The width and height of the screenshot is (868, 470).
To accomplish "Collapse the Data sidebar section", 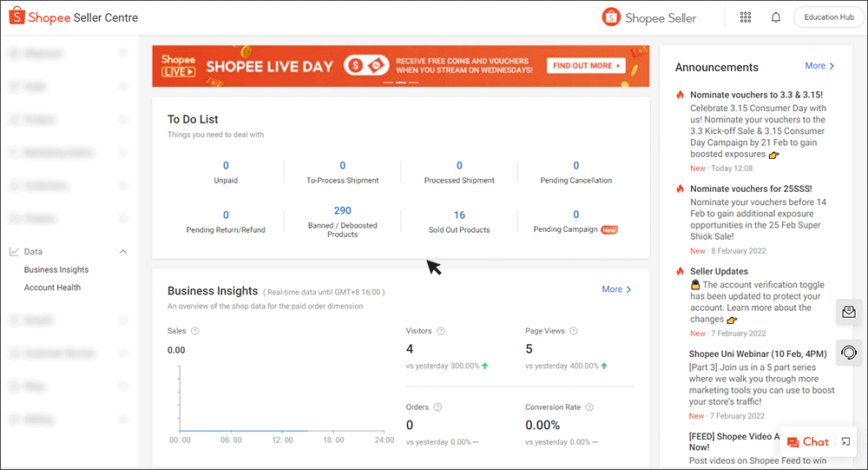I will click(x=122, y=252).
